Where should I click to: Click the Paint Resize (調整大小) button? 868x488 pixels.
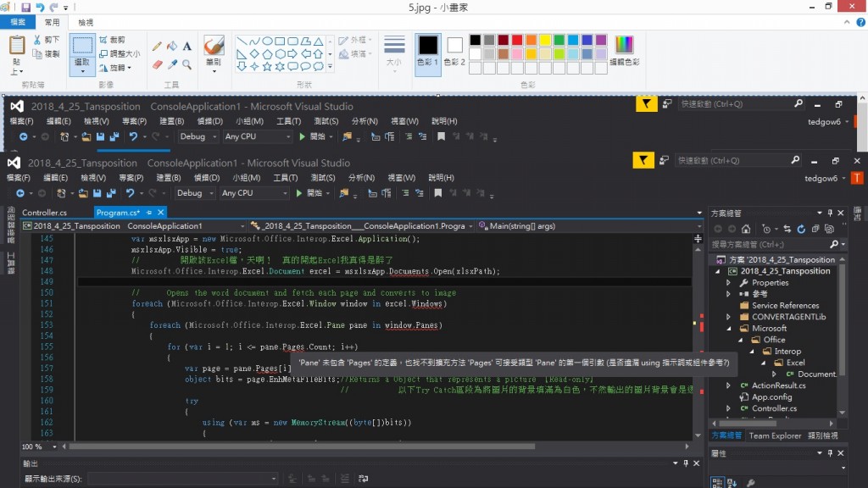(120, 53)
